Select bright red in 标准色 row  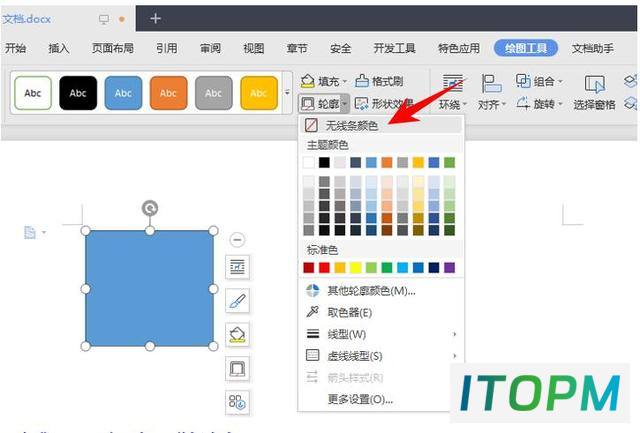[x=324, y=268]
